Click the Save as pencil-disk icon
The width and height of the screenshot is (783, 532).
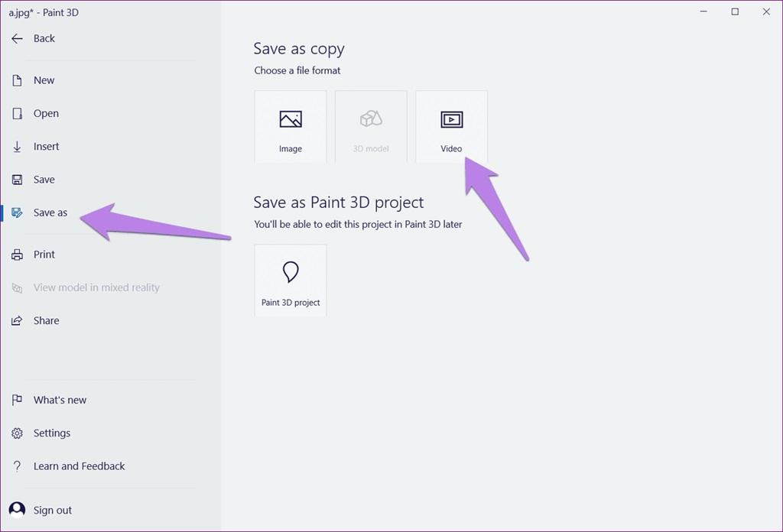tap(17, 212)
